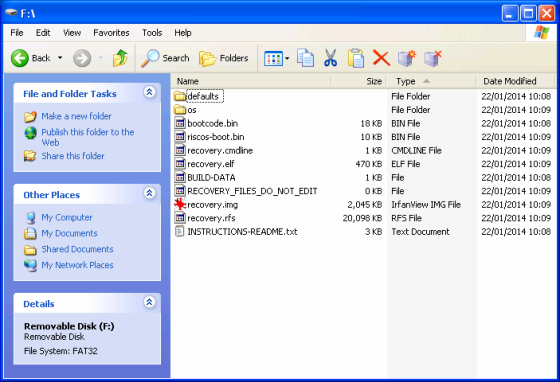The image size is (560, 382).
Task: Click the Back arrow button
Action: [x=30, y=58]
